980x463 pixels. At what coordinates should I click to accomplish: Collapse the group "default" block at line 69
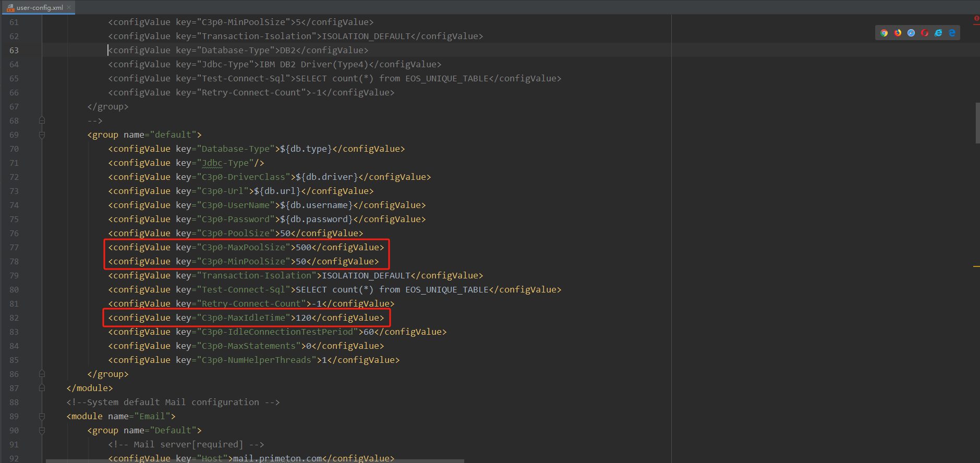tap(42, 135)
